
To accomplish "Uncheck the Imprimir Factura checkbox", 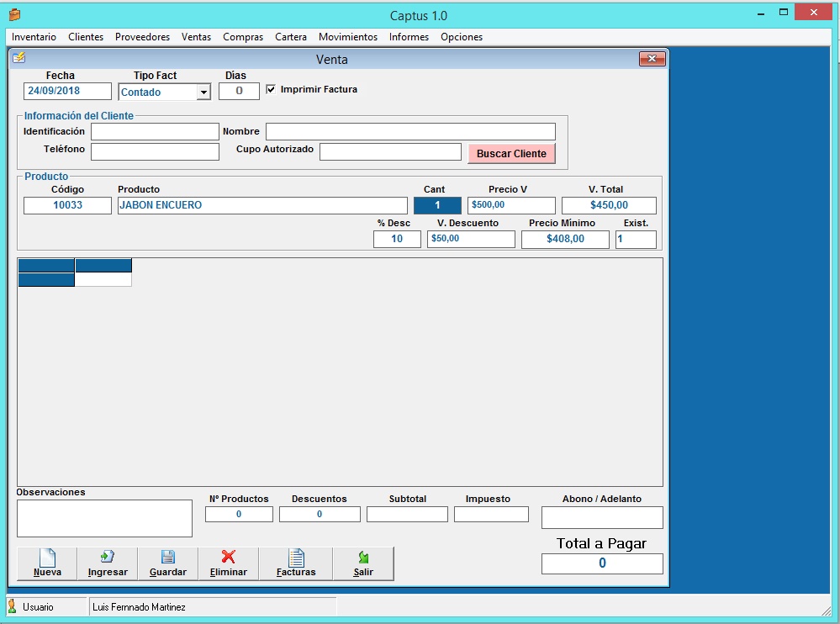I will 271,89.
